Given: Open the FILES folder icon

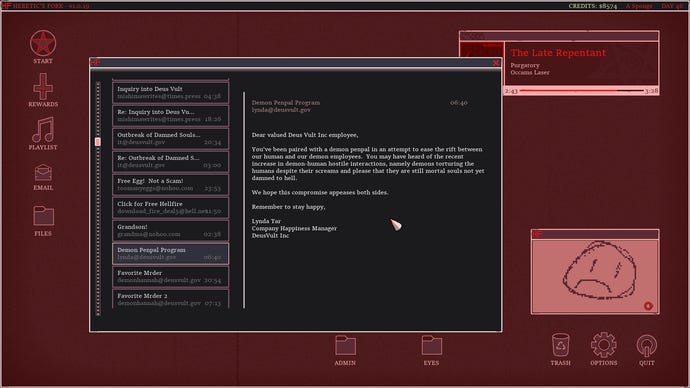Looking at the screenshot, I should tap(43, 216).
